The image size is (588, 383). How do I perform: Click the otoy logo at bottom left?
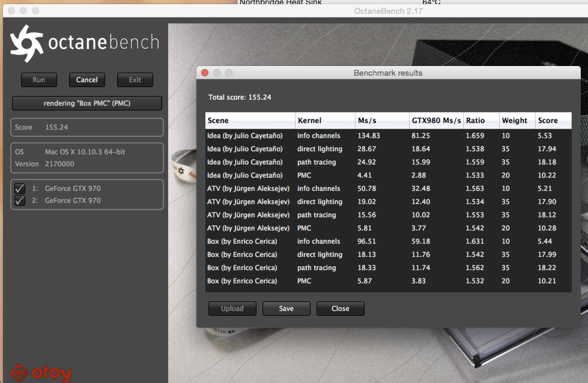pyautogui.click(x=41, y=373)
